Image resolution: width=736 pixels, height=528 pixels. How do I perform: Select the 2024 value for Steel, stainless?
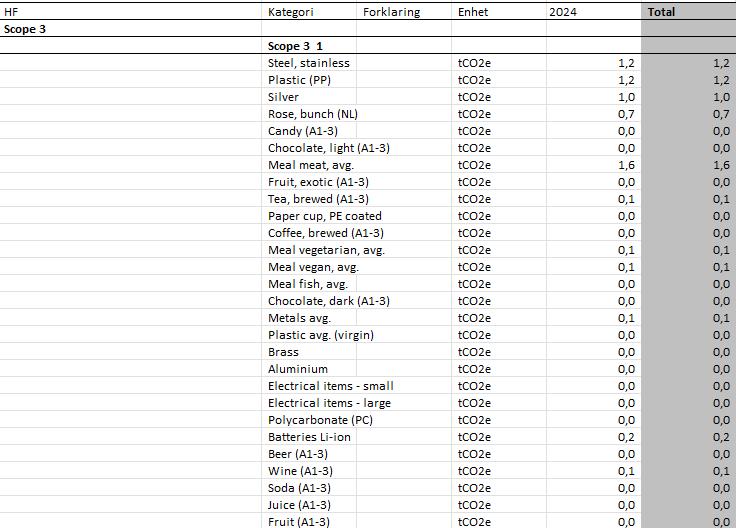point(626,63)
